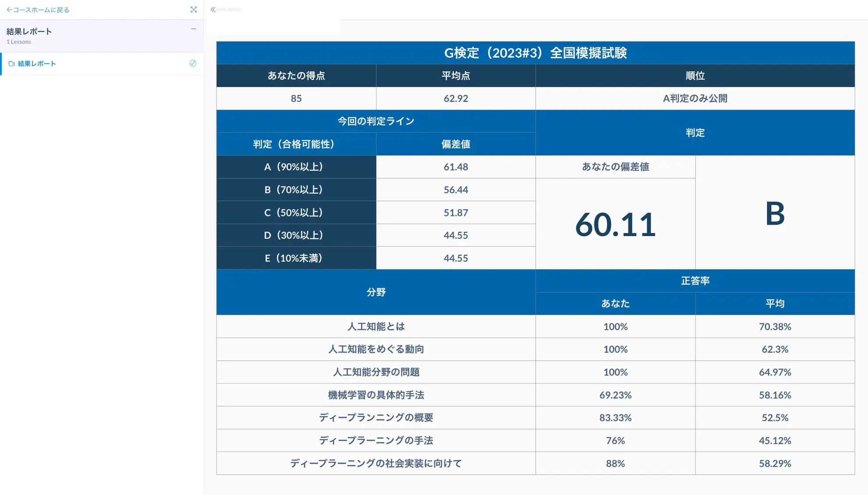Select the A（90%以上）row label
The image size is (868, 495).
coord(296,167)
